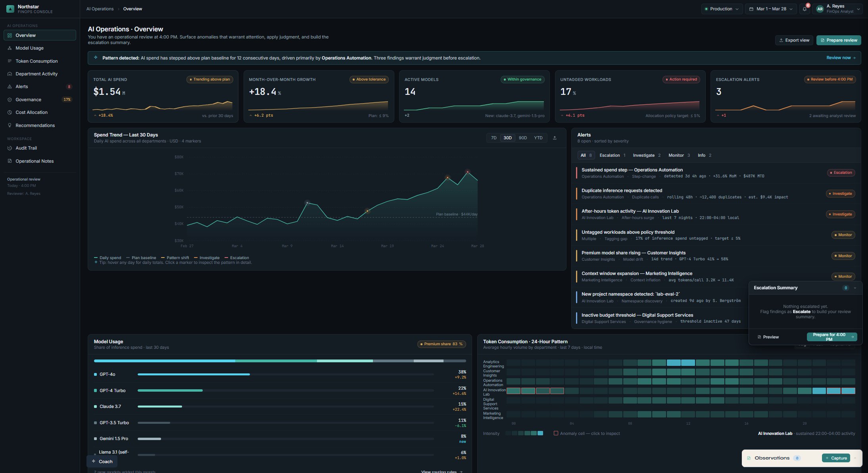This screenshot has width=868, height=473.
Task: Click the document icon in Prepare review
Action: point(822,40)
